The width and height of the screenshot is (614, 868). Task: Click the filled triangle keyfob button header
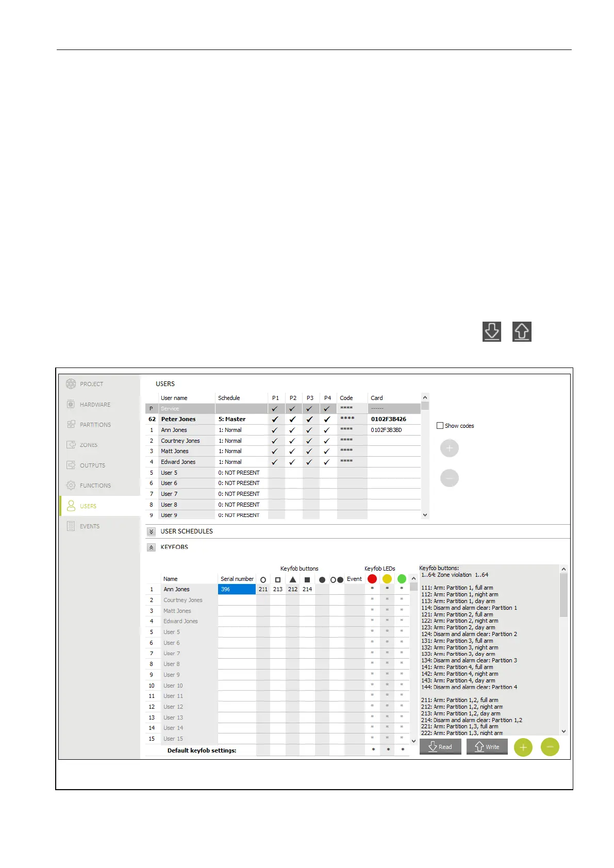(x=293, y=580)
